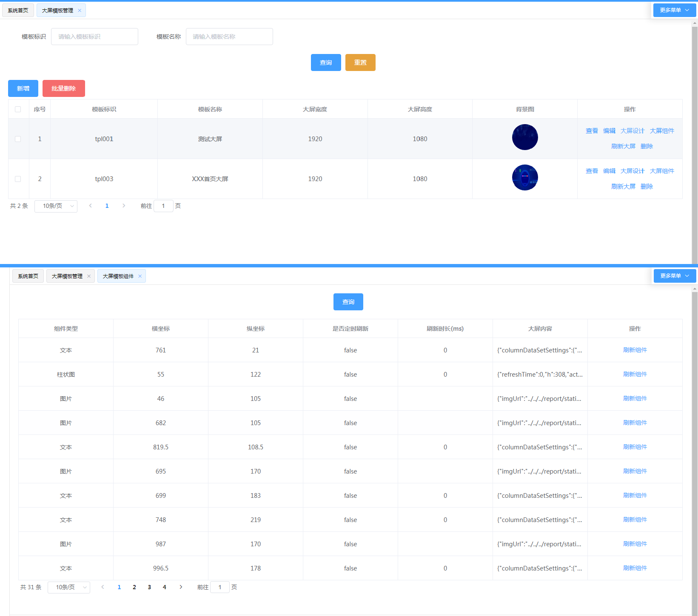Click 刷新组件 for the 柱状图 row
698x616 pixels.
[x=635, y=374]
